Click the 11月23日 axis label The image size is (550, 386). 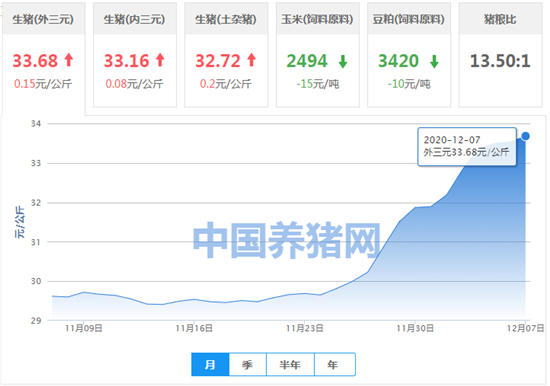pos(304,328)
